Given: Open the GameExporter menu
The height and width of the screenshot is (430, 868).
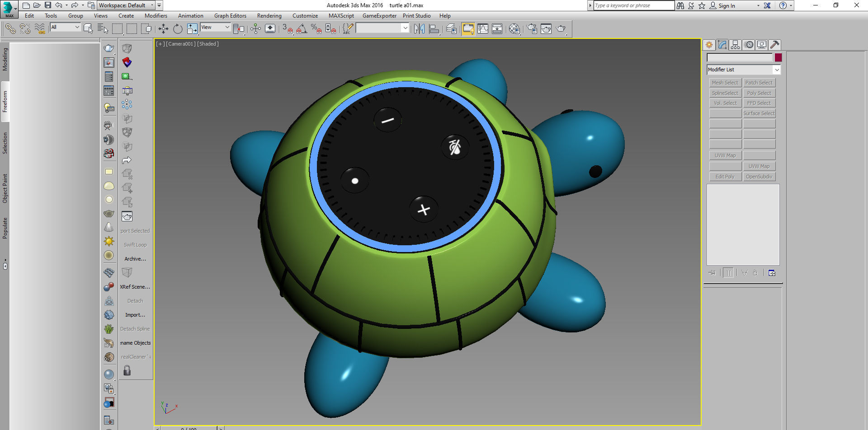Looking at the screenshot, I should coord(379,16).
